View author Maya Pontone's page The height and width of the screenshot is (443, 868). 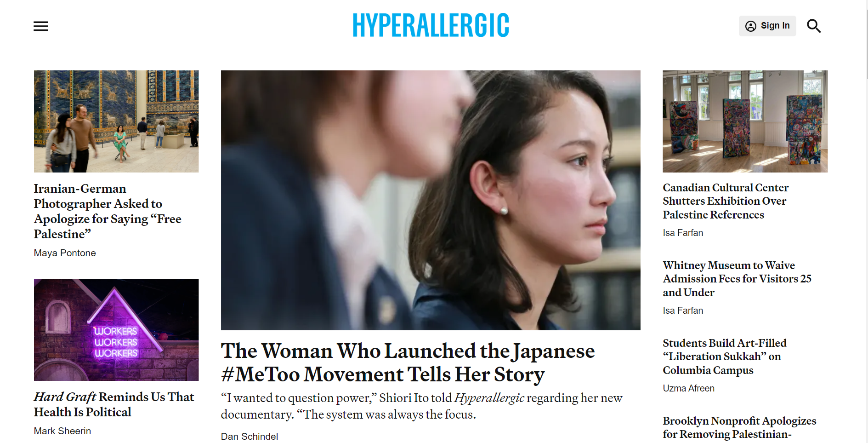coord(65,253)
